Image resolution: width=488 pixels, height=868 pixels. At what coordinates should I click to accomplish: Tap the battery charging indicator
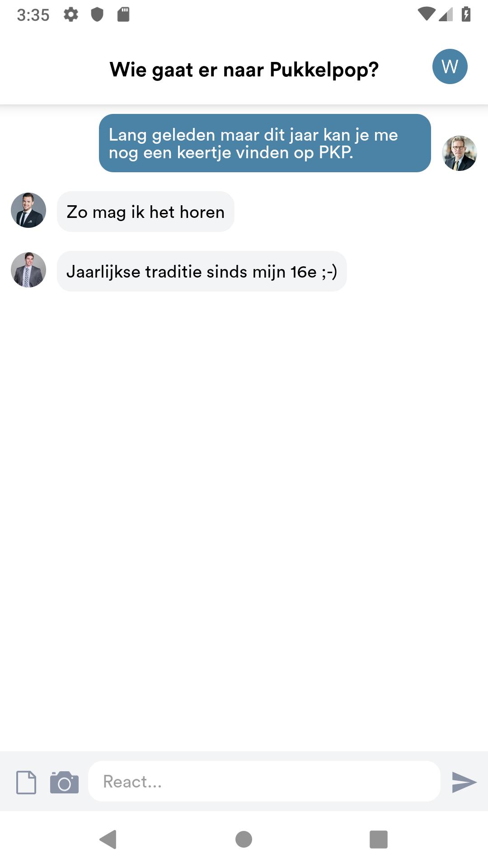[466, 14]
